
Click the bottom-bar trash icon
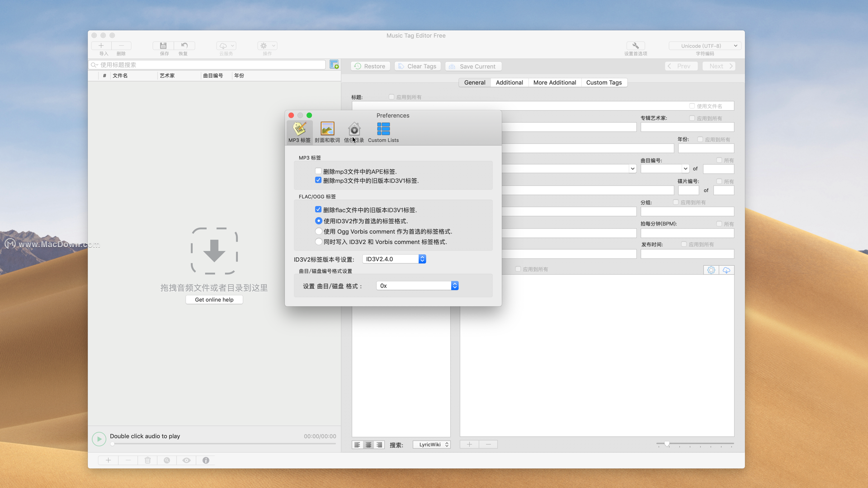pyautogui.click(x=147, y=460)
